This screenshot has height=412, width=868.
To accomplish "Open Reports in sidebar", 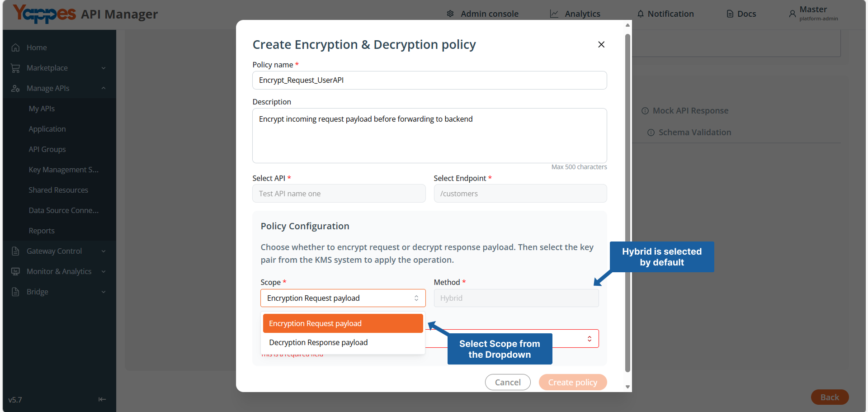I will point(42,231).
